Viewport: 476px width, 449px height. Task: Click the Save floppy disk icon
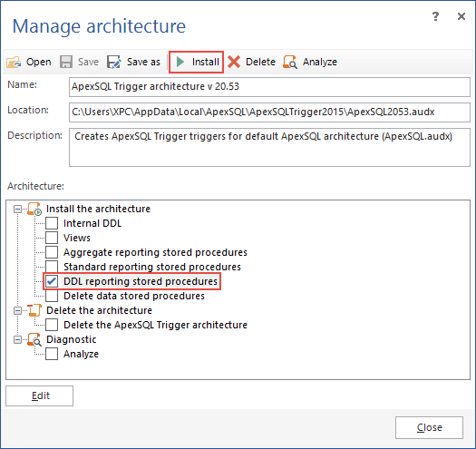coord(66,62)
